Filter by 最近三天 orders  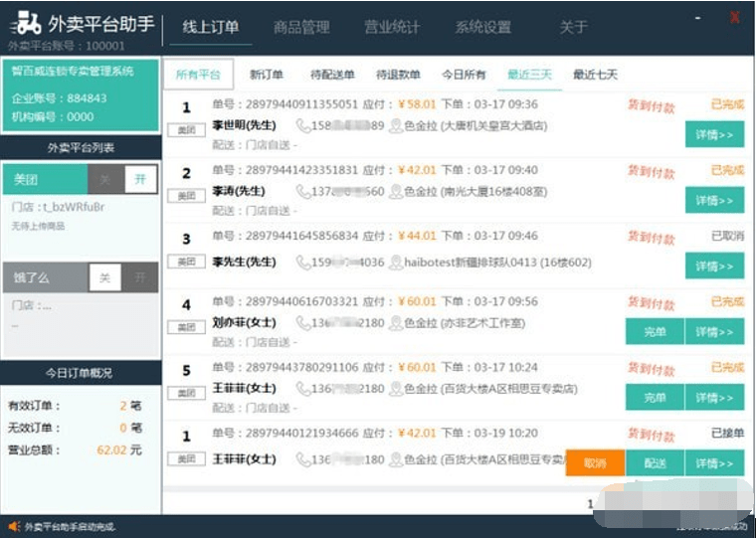pyautogui.click(x=529, y=75)
